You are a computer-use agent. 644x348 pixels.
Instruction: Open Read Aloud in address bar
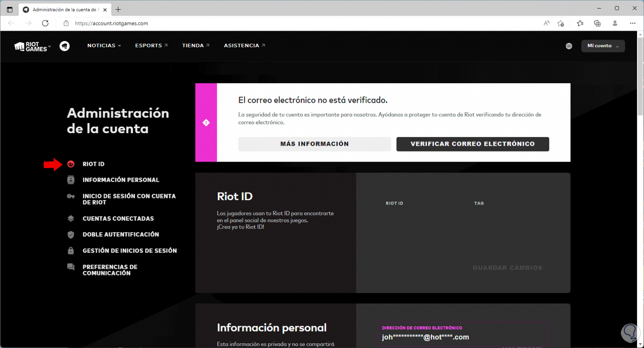pos(546,23)
